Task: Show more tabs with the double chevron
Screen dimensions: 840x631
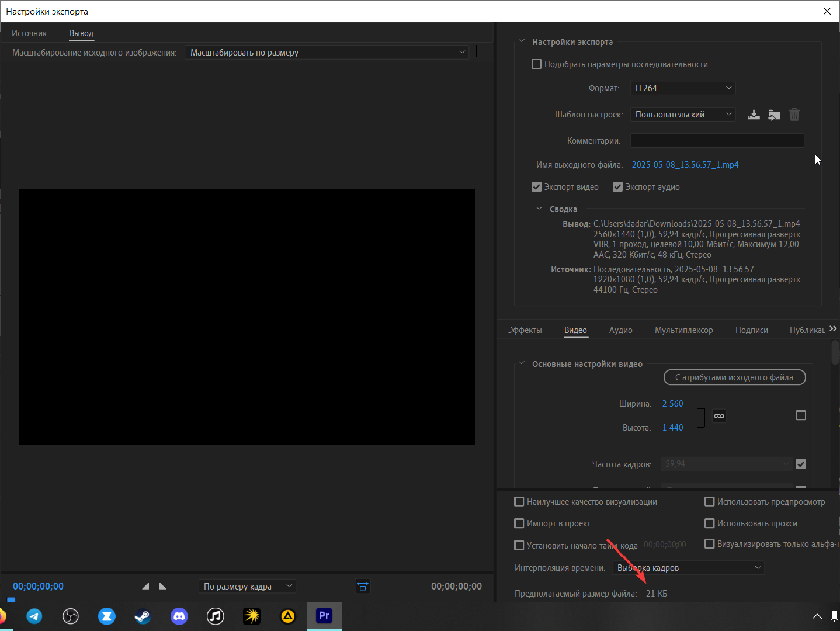Action: [833, 329]
